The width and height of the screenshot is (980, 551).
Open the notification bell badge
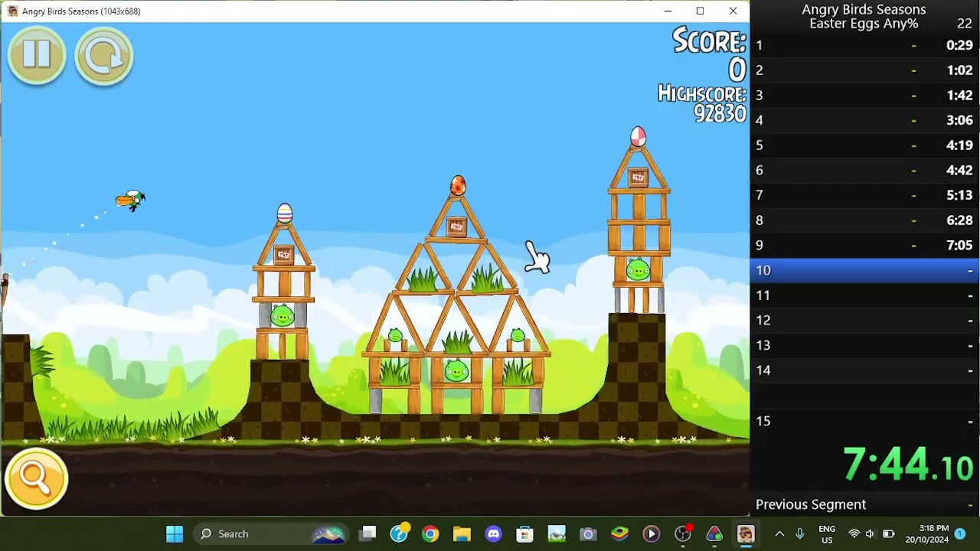pos(960,534)
